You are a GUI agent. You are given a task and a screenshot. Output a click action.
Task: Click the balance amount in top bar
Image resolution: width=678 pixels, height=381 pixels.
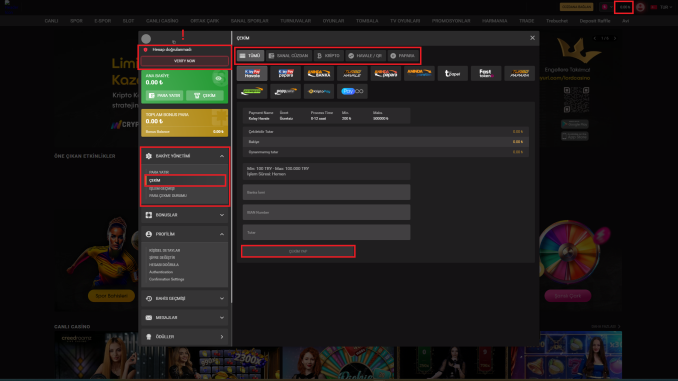(624, 7)
